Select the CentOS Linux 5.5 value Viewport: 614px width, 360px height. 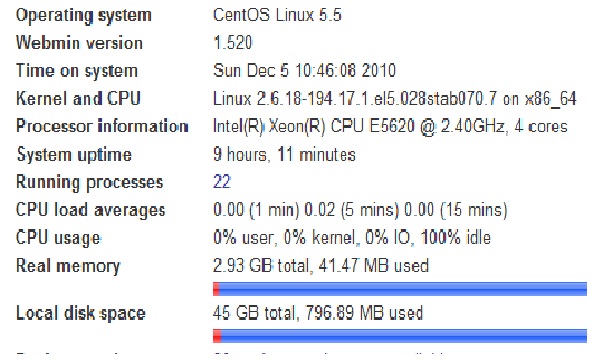tap(277, 15)
